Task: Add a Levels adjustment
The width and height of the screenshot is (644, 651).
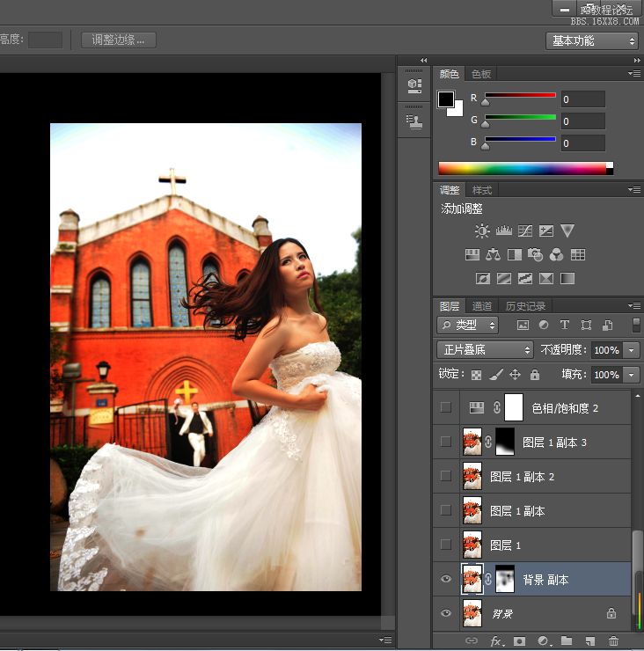Action: 503,230
